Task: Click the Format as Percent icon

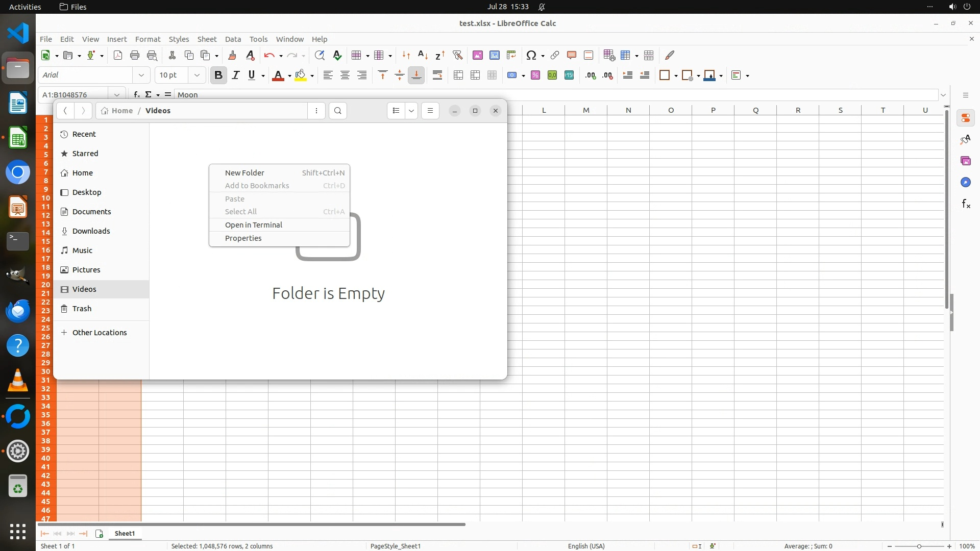Action: point(535,76)
